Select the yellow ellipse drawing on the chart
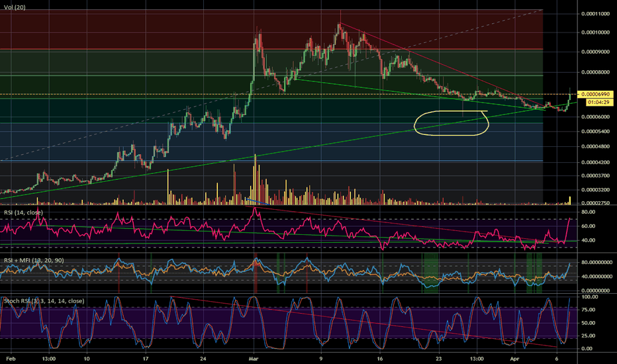 pos(451,123)
